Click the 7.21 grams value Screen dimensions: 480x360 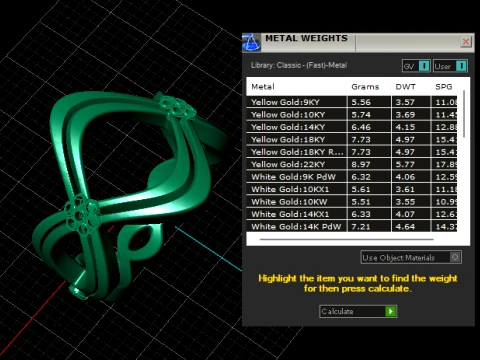pyautogui.click(x=361, y=227)
